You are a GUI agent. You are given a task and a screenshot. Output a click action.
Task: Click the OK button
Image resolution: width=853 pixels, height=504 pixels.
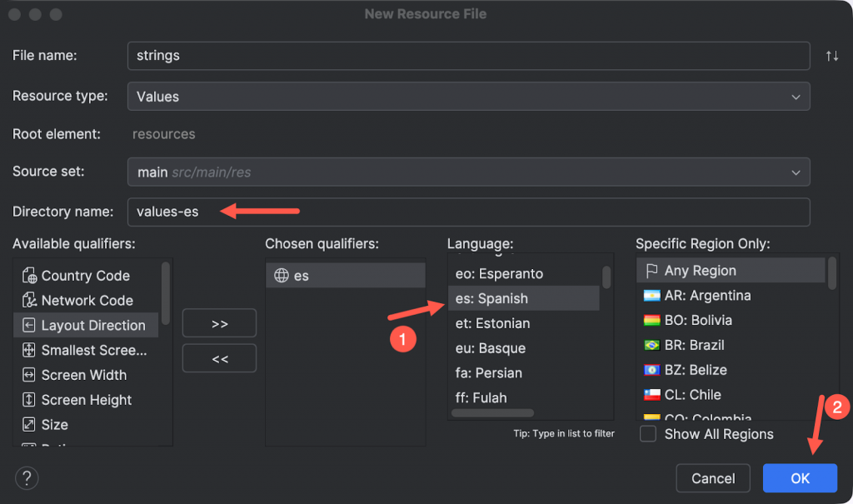(x=800, y=478)
